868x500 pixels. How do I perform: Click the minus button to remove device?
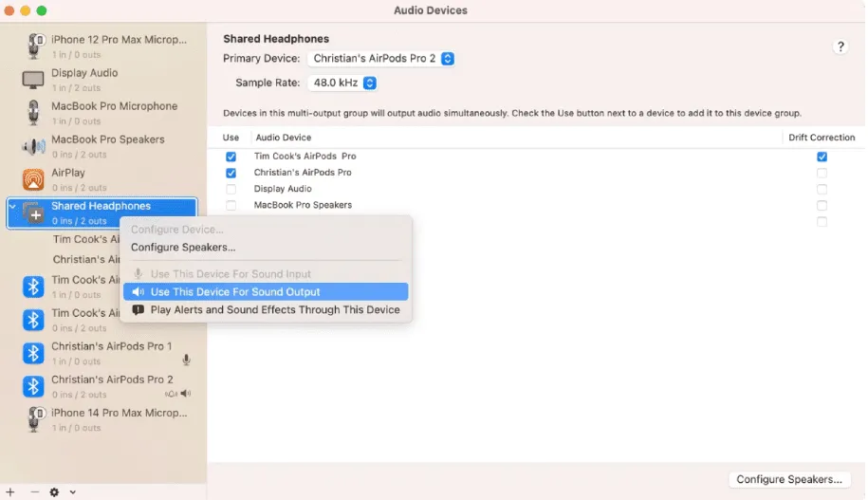pos(35,491)
